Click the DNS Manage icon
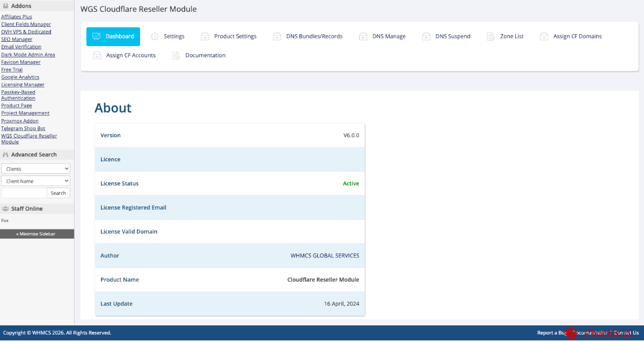Viewport: 644px width, 342px height. (363, 36)
